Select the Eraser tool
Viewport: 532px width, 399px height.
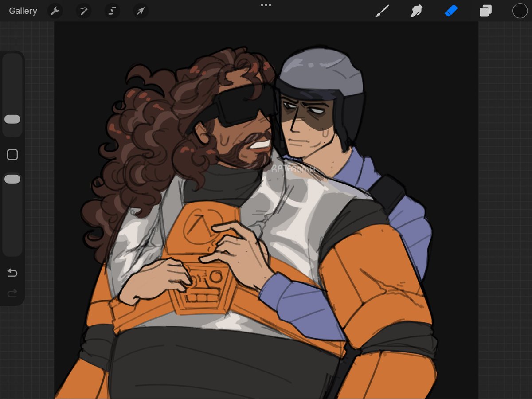tap(451, 11)
